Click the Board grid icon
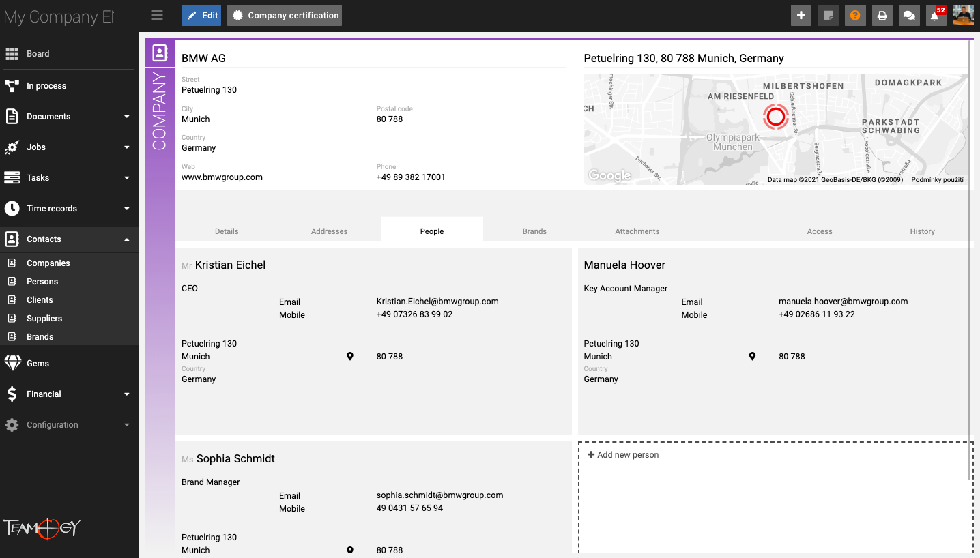980x558 pixels. [12, 54]
